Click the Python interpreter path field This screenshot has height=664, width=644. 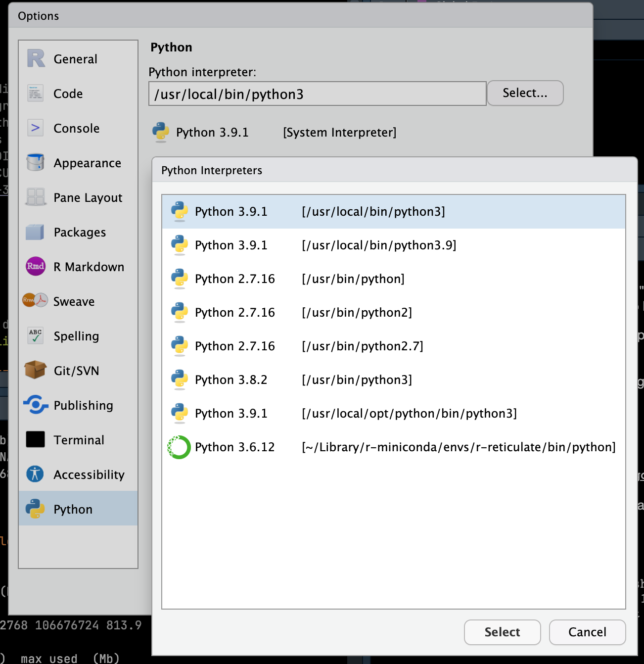coord(317,94)
